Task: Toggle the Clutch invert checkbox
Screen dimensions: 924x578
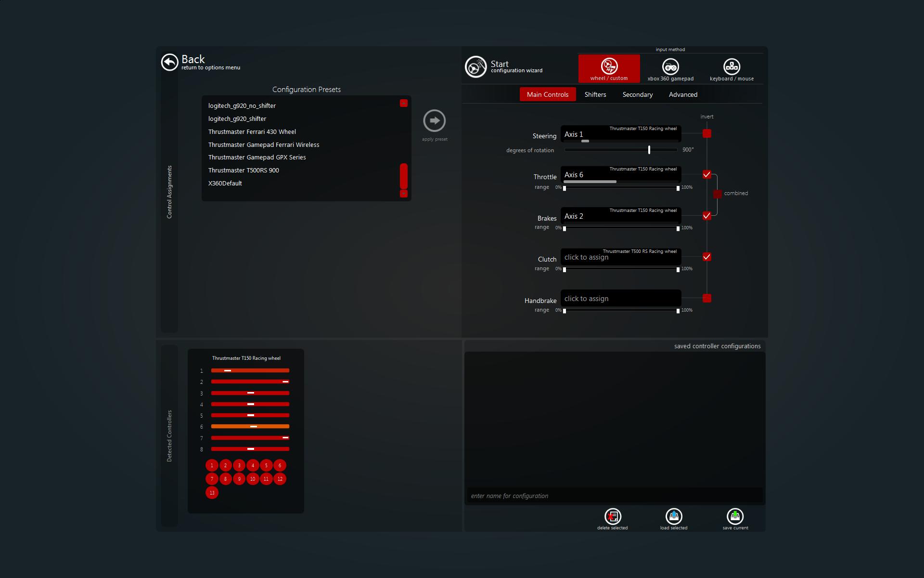Action: point(706,257)
